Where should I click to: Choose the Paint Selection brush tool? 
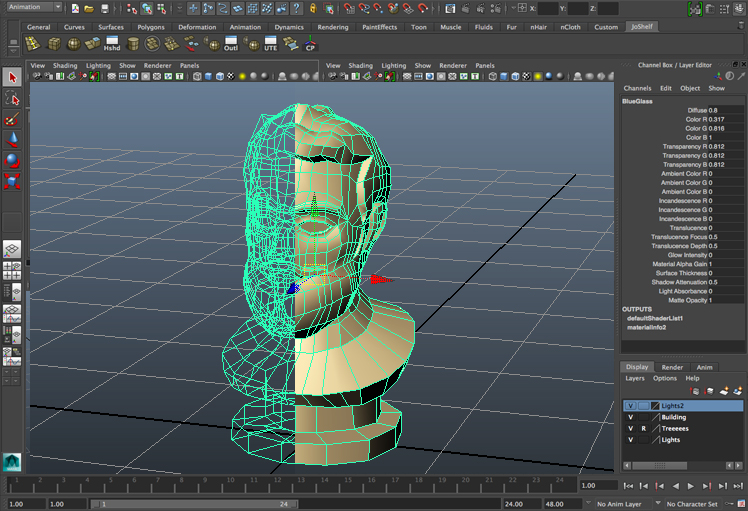click(x=12, y=120)
